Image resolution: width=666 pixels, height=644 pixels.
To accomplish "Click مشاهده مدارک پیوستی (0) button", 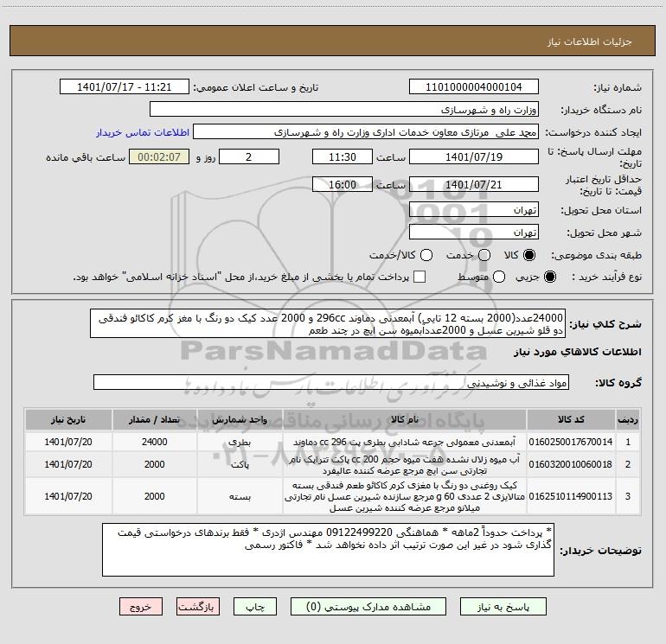I will pyautogui.click(x=368, y=607).
